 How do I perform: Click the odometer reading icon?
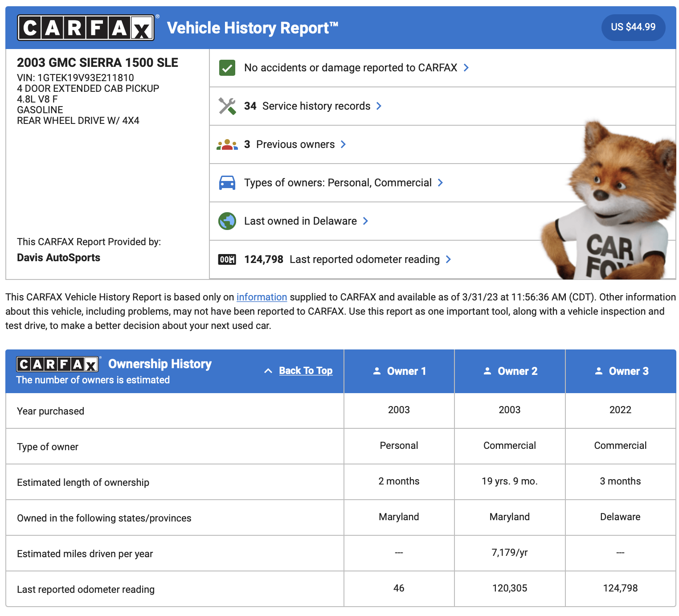(227, 259)
